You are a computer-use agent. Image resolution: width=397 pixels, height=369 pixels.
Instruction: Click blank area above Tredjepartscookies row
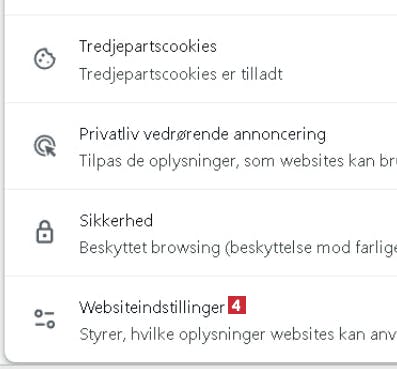(x=201, y=7)
